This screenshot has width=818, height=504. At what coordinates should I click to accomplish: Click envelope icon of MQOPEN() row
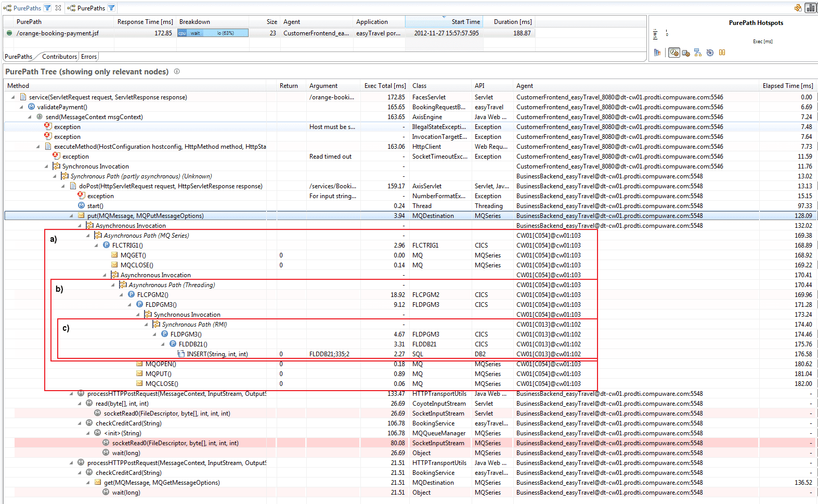coord(139,364)
